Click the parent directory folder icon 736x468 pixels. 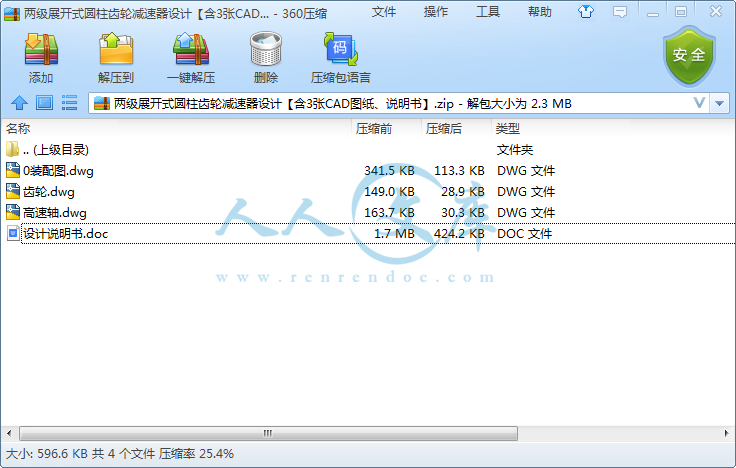click(13, 149)
